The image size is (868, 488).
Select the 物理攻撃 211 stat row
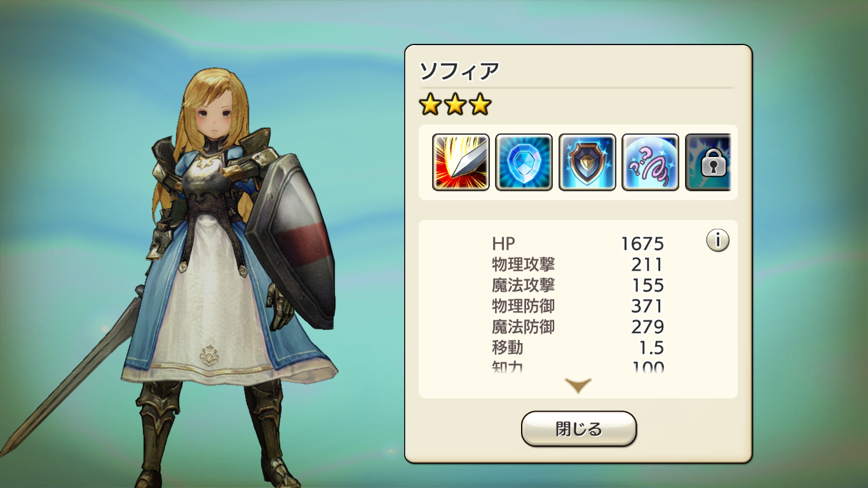tap(578, 264)
